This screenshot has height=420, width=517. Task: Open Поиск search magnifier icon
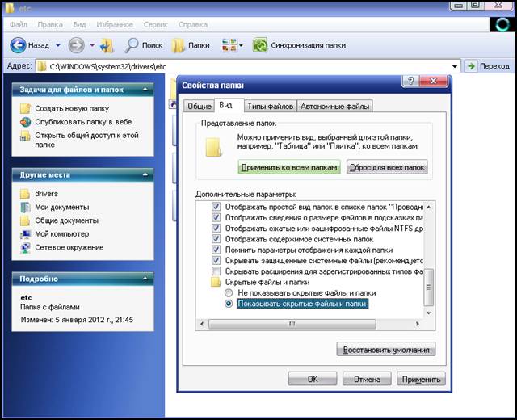click(x=132, y=45)
